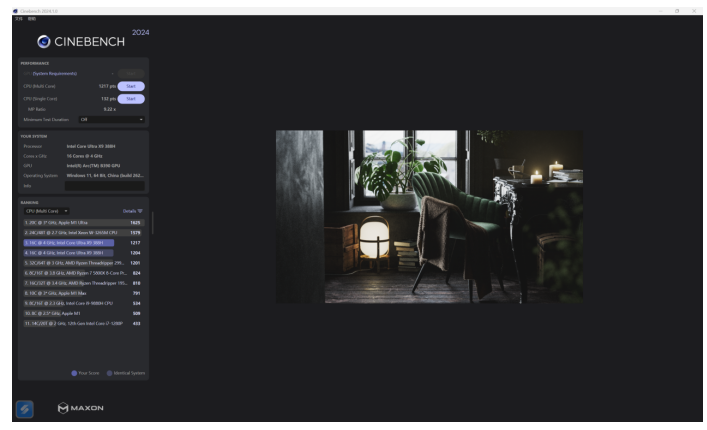707x430 pixels.
Task: Expand the CPU (Multi Core) ranking dropdown
Action: pyautogui.click(x=46, y=211)
